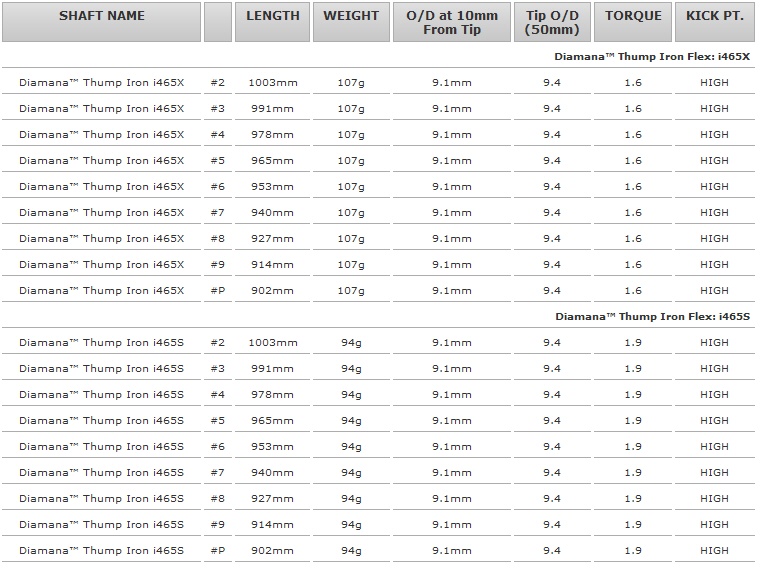
Task: Click 991mm in the i465S section
Action: click(272, 369)
